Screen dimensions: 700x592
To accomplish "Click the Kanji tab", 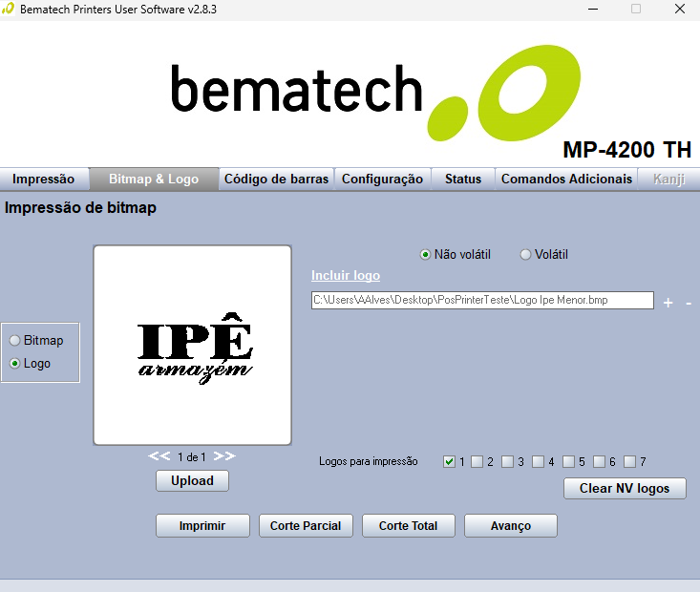I will [x=668, y=179].
